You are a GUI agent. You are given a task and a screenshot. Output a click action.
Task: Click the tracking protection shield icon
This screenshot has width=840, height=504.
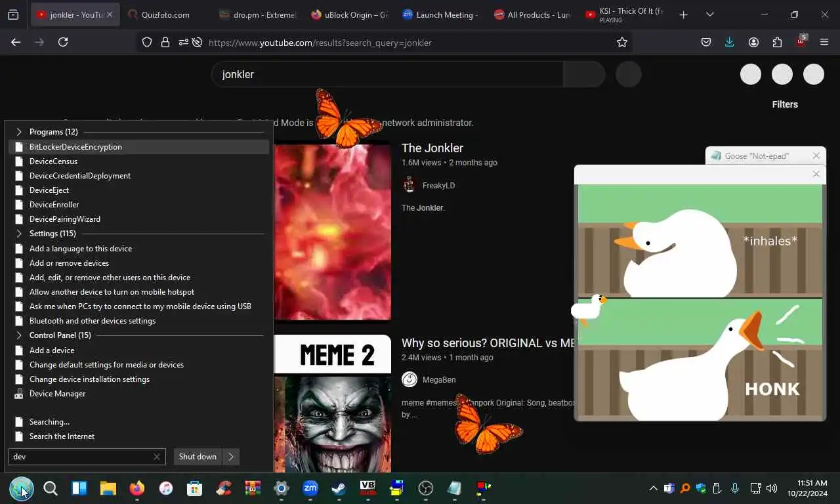147,42
